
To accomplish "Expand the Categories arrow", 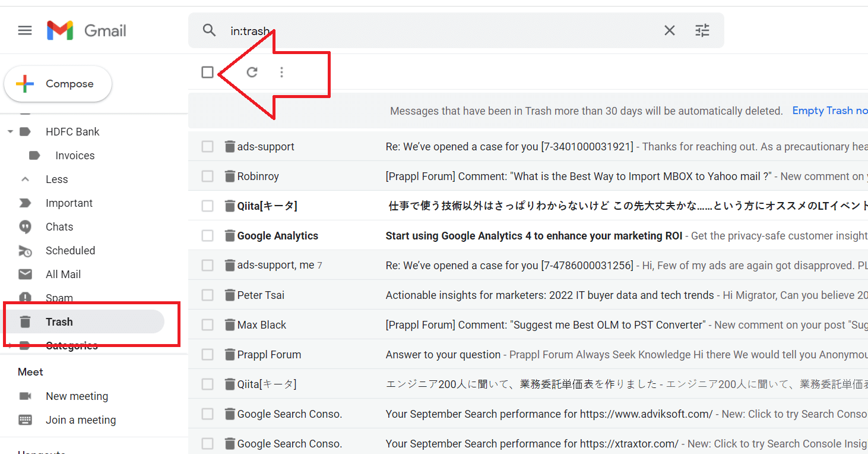I will [10, 346].
